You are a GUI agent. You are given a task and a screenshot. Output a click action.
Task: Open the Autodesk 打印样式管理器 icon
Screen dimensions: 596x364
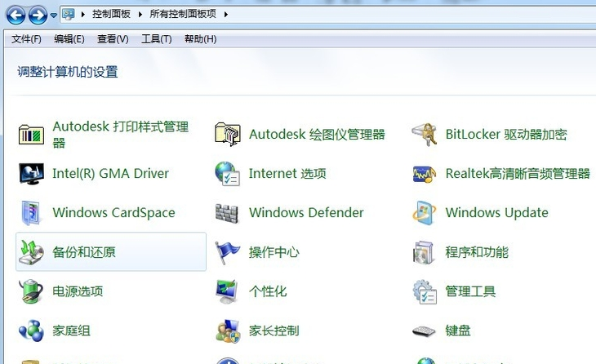pos(31,135)
